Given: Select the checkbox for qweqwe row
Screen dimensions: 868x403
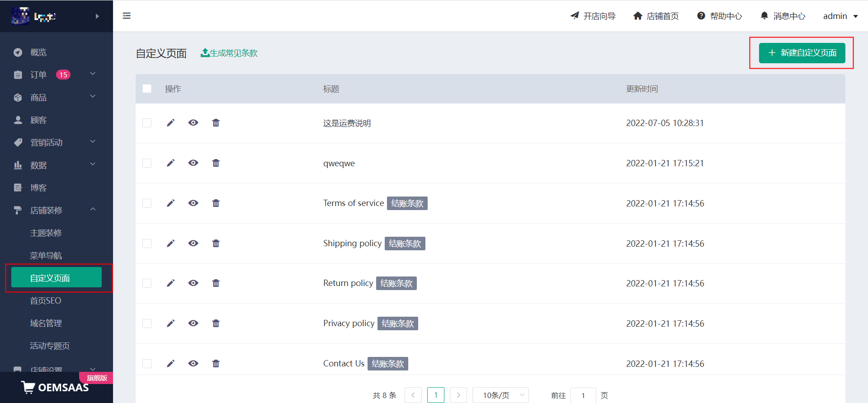Looking at the screenshot, I should coord(147,163).
